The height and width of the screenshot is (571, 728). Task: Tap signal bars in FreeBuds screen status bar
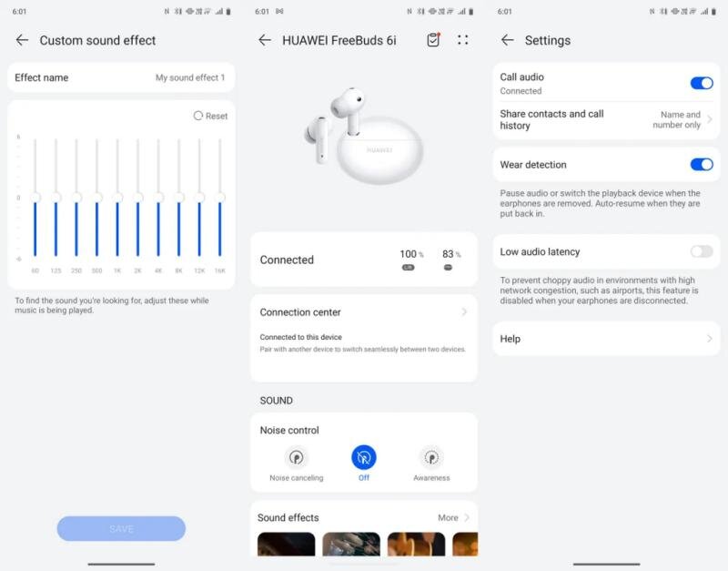(462, 12)
